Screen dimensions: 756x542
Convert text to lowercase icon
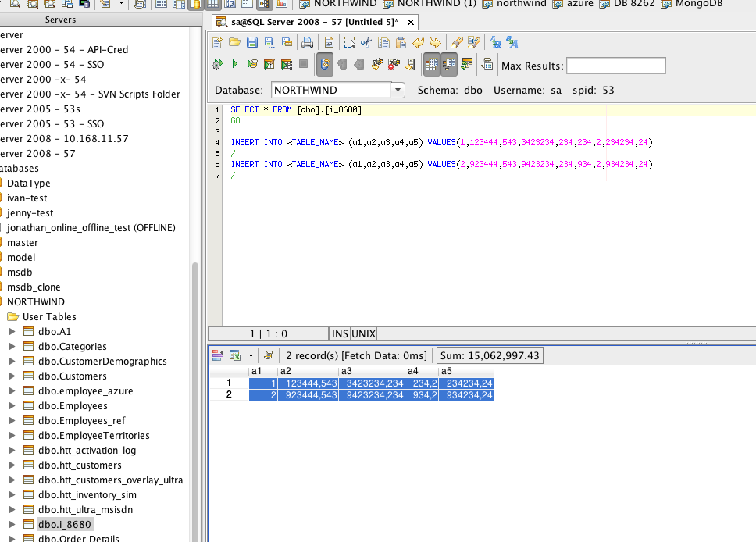[495, 43]
